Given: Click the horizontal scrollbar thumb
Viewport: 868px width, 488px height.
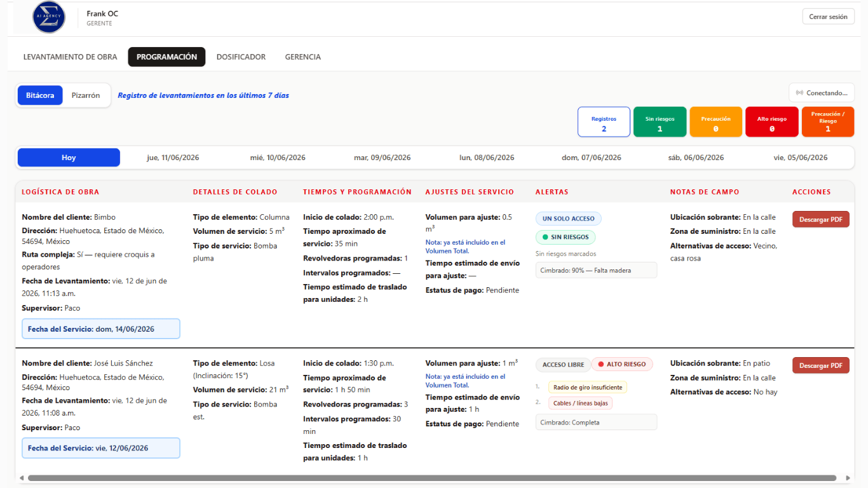Looking at the screenshot, I should point(432,478).
